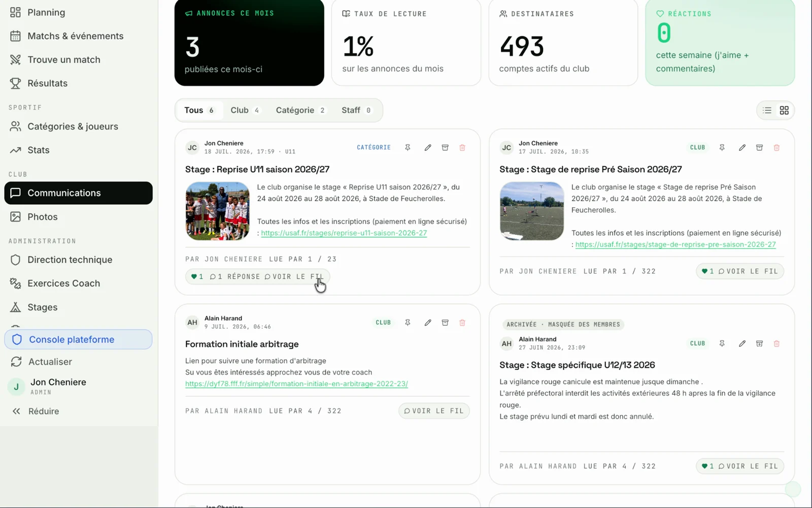Open the formation arbitrage dyf78 link

tap(296, 384)
